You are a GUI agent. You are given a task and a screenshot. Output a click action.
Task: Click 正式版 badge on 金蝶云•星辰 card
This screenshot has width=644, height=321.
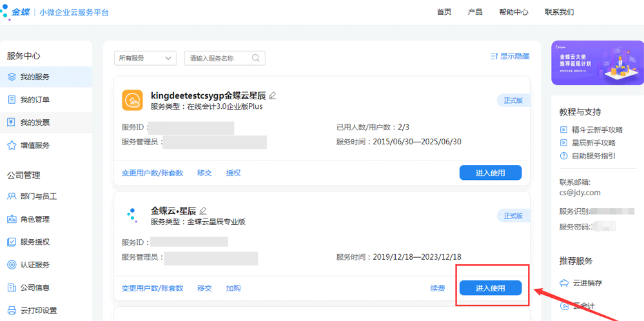point(513,215)
